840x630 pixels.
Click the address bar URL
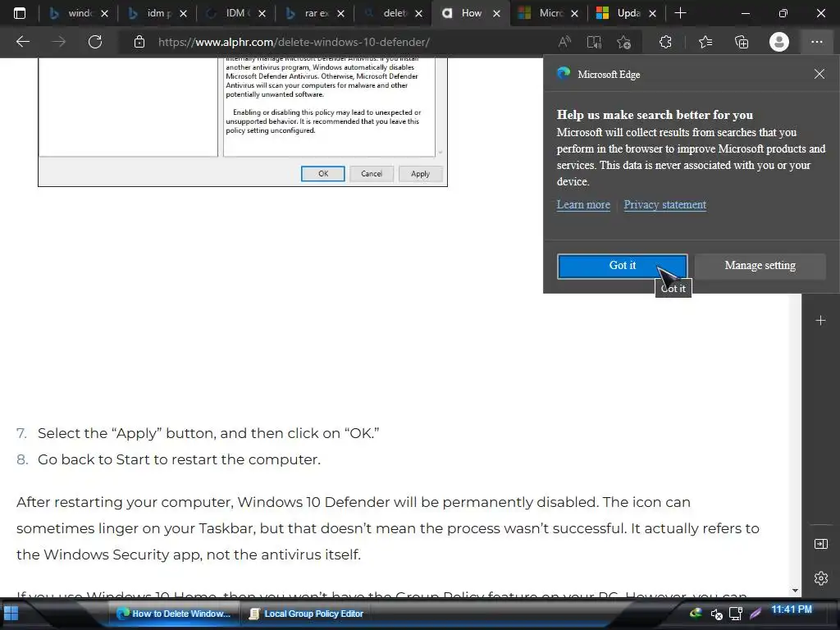click(294, 42)
